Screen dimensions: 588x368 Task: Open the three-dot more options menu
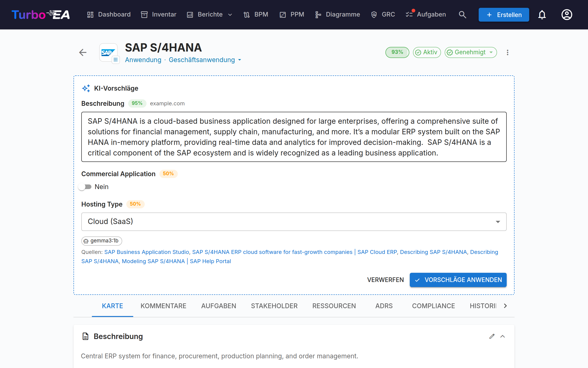pyautogui.click(x=507, y=52)
